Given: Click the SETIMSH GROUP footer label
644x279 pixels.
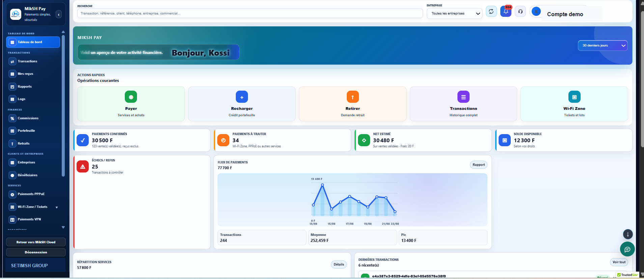Looking at the screenshot, I should click(x=29, y=266).
